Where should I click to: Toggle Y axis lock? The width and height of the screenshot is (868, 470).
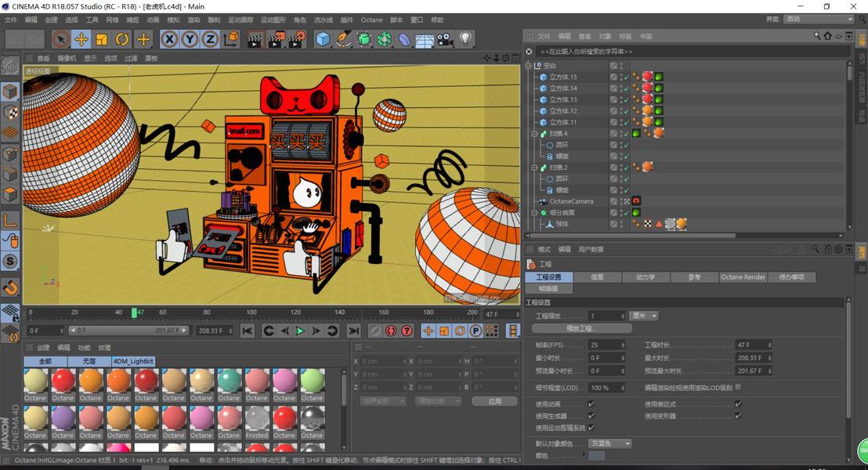(190, 39)
